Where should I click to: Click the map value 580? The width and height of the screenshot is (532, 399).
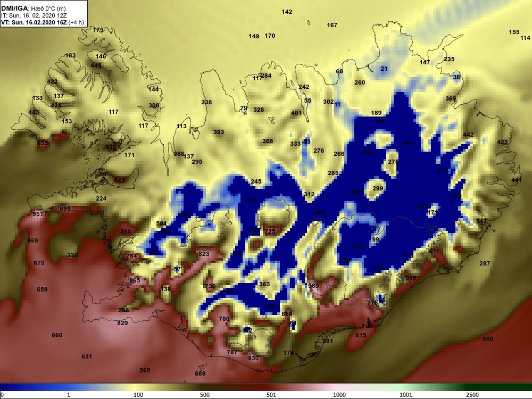pos(126,232)
